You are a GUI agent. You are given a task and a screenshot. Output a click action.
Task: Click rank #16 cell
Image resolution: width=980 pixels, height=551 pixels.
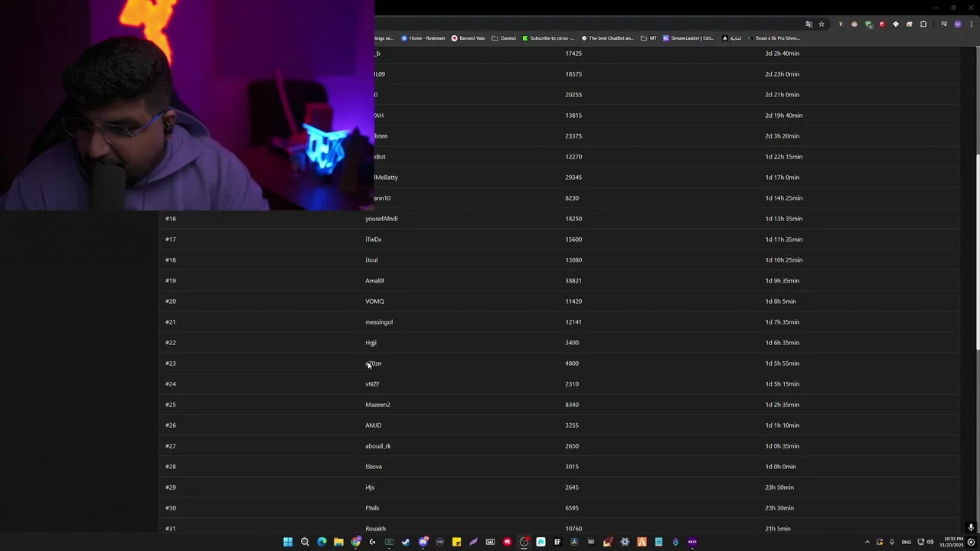coord(171,219)
